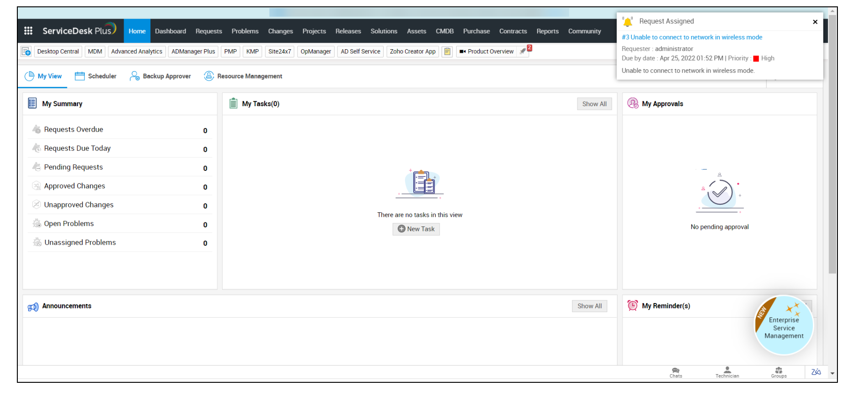Show all tasks in My Tasks
The height and width of the screenshot is (396, 868).
[594, 104]
